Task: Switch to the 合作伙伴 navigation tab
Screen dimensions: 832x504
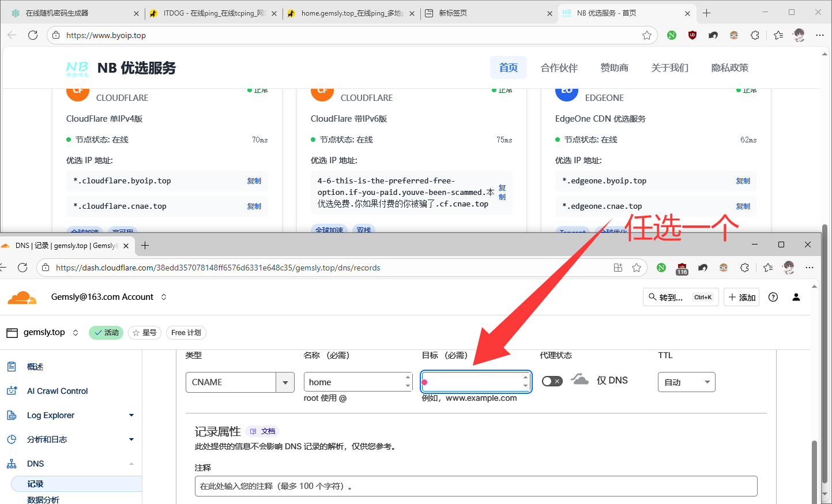Action: [x=559, y=68]
